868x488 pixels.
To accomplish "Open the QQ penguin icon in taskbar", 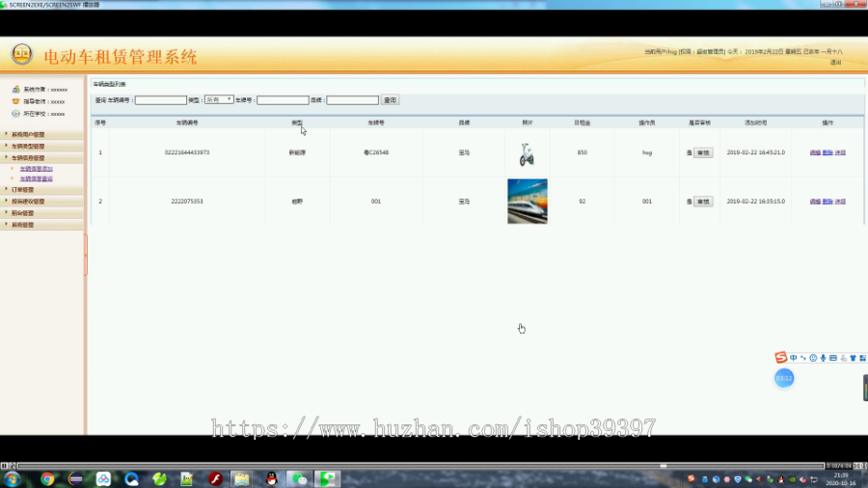I will pos(271,479).
